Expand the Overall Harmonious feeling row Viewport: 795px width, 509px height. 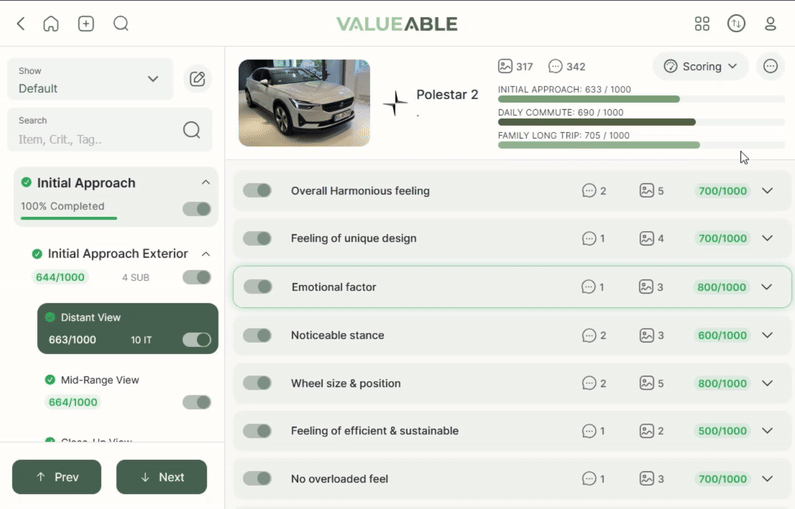pyautogui.click(x=767, y=191)
